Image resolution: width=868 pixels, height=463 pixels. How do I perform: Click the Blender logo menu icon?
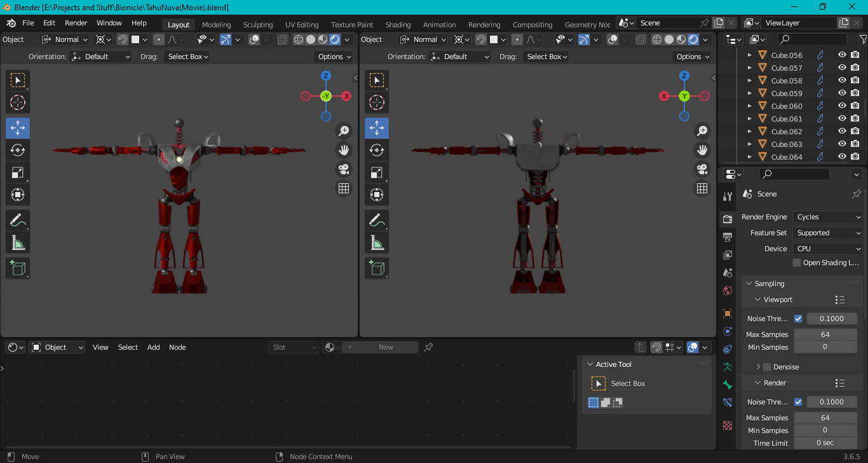coord(11,23)
